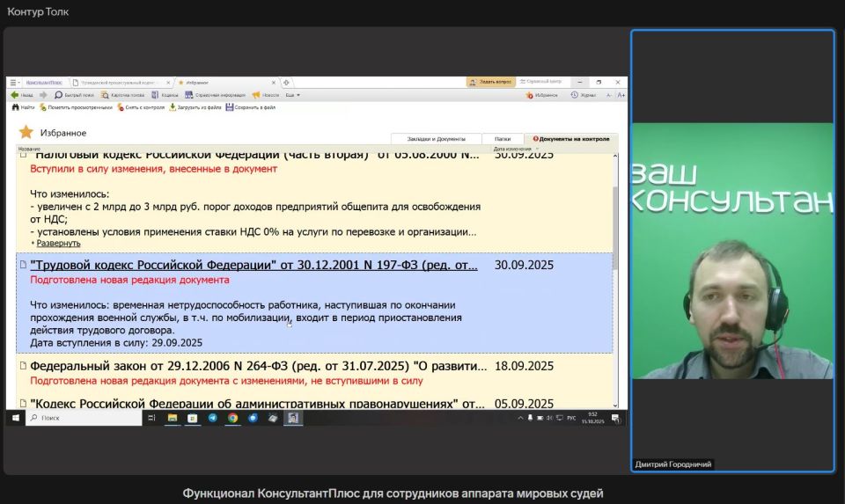This screenshot has height=504, width=845.
Task: Click Сохранить в файл floppy icon
Action: (x=230, y=107)
